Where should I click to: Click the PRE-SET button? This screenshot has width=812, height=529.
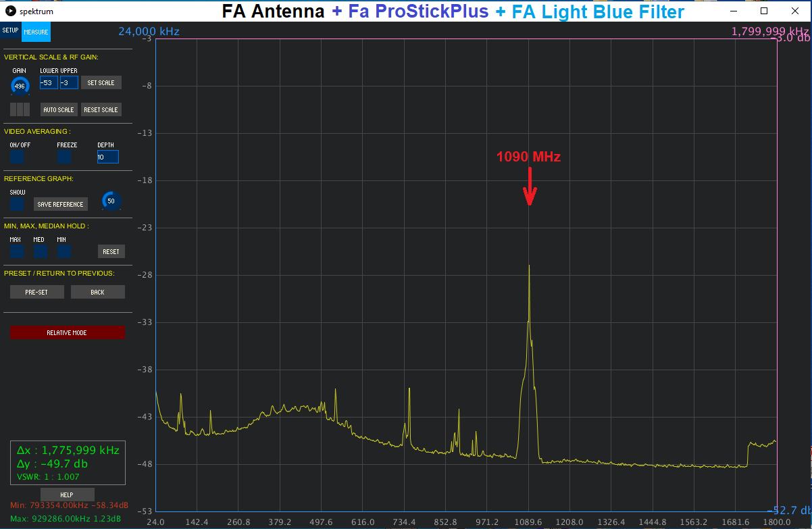[x=37, y=292]
